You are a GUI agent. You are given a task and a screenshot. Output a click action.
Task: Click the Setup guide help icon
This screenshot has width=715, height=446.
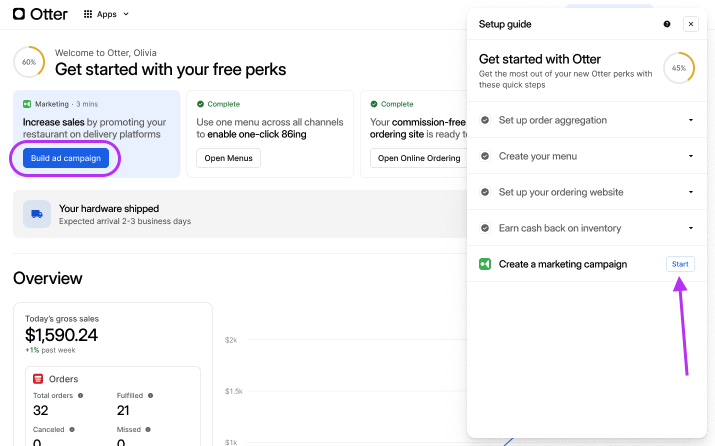tap(667, 24)
